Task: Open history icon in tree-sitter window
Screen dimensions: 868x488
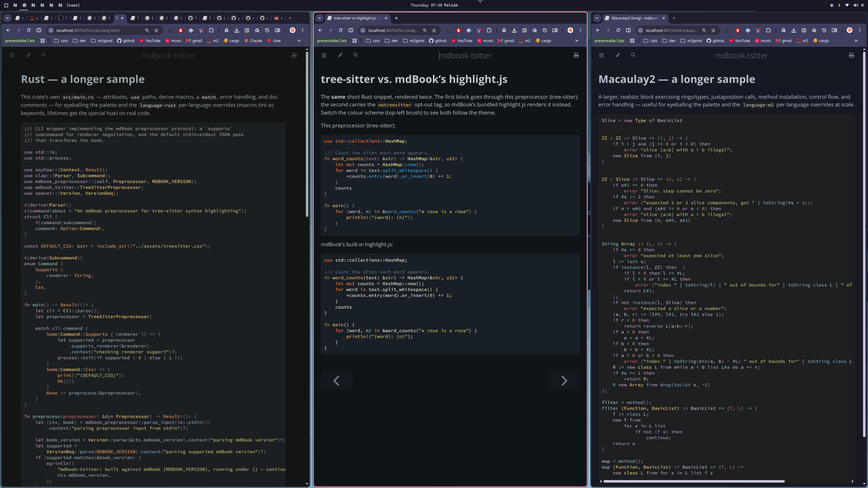Action: click(x=545, y=30)
